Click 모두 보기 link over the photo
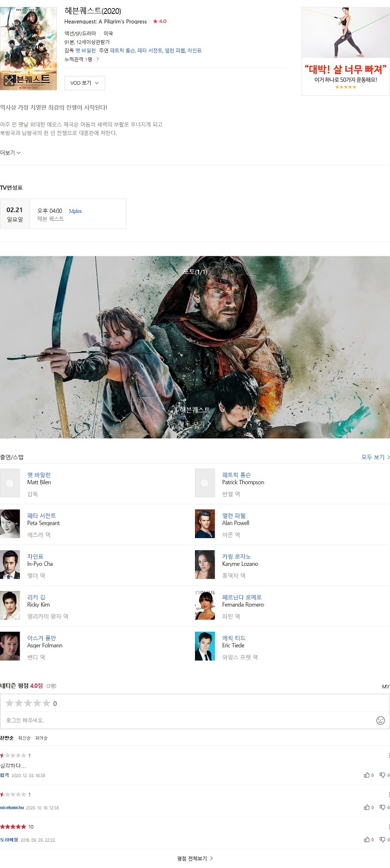 (194, 424)
